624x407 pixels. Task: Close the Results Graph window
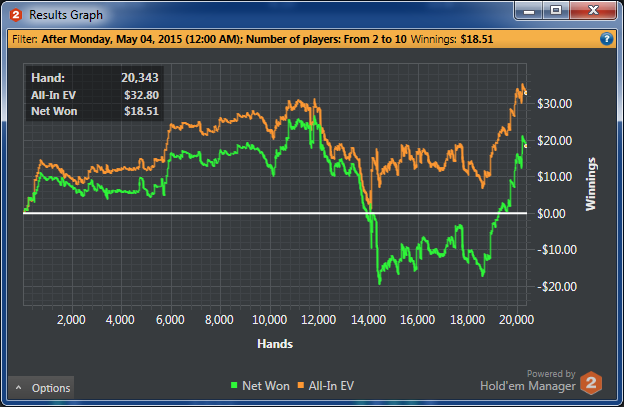point(593,11)
